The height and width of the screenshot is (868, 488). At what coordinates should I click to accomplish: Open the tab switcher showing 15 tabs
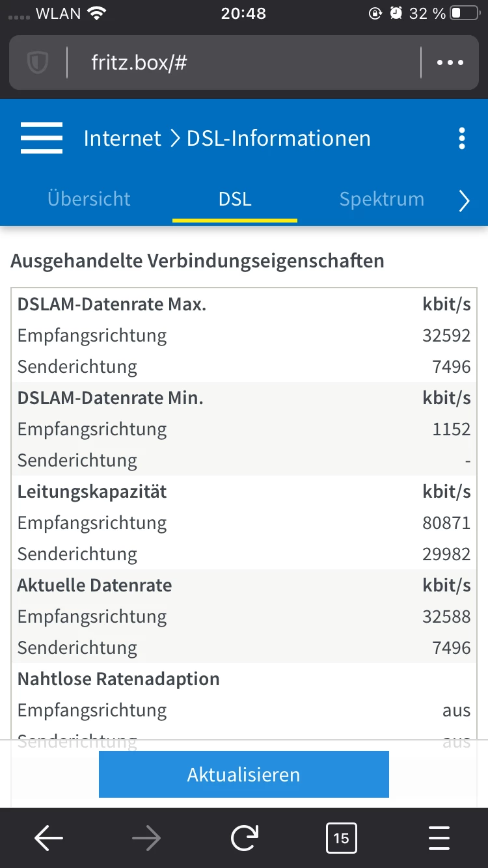(342, 839)
